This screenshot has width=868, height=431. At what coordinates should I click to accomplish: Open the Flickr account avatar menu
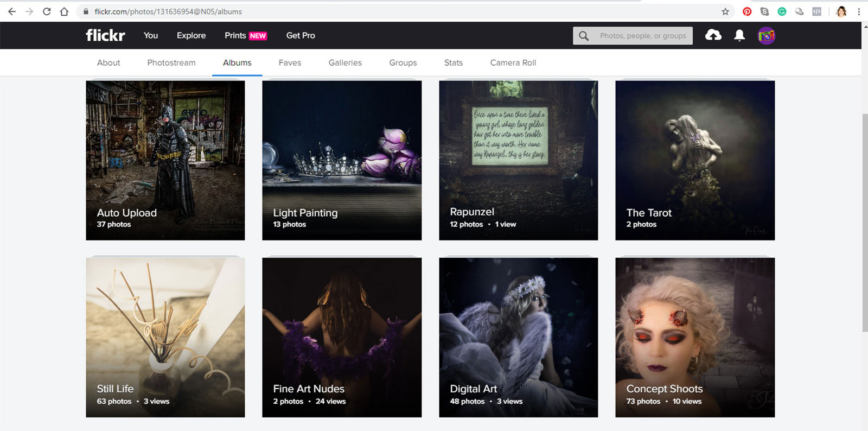pyautogui.click(x=766, y=36)
